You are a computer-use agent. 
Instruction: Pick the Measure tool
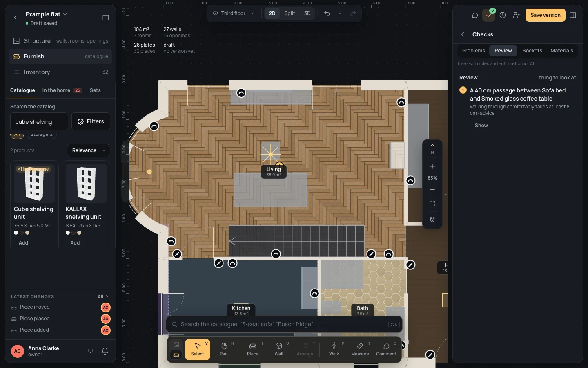[360, 349]
